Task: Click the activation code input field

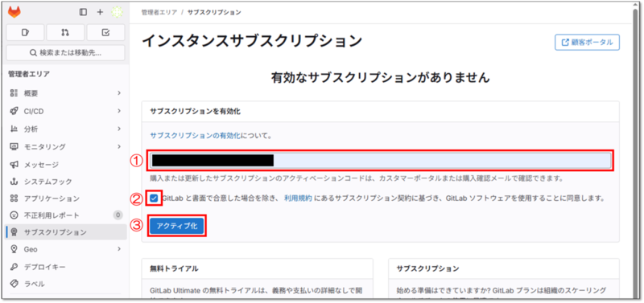Action: 380,160
